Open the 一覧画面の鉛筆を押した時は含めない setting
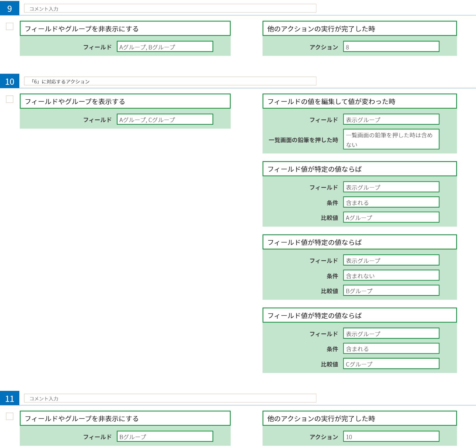This screenshot has width=476, height=448. click(x=391, y=139)
